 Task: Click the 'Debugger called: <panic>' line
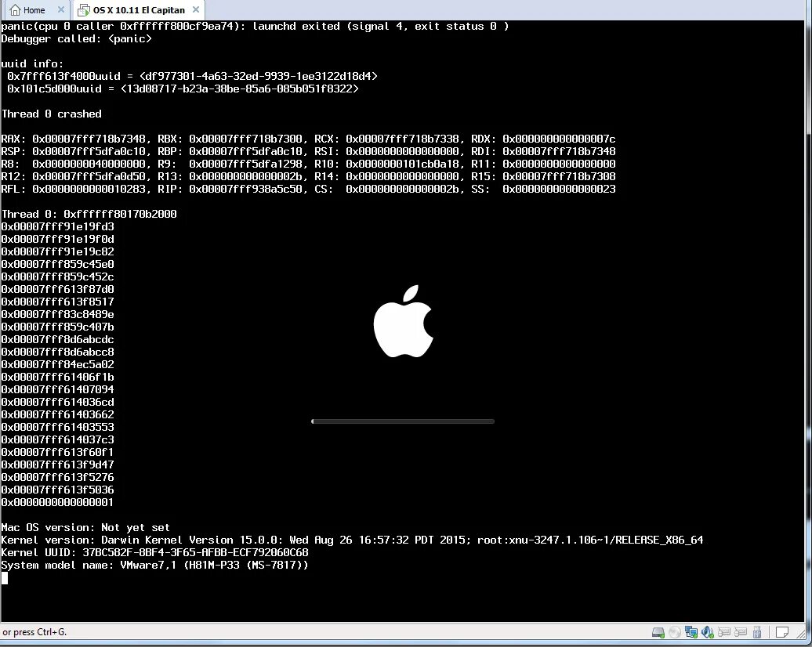(x=76, y=39)
